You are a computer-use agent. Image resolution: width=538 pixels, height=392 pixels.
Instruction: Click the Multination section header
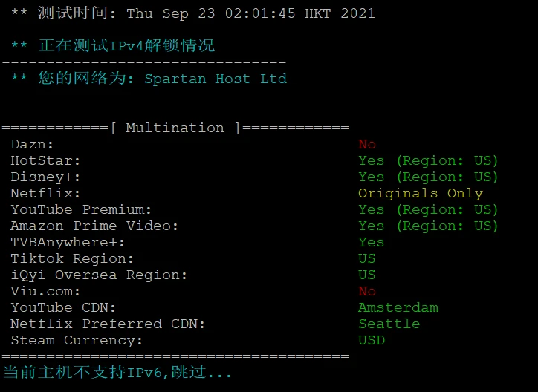point(175,128)
